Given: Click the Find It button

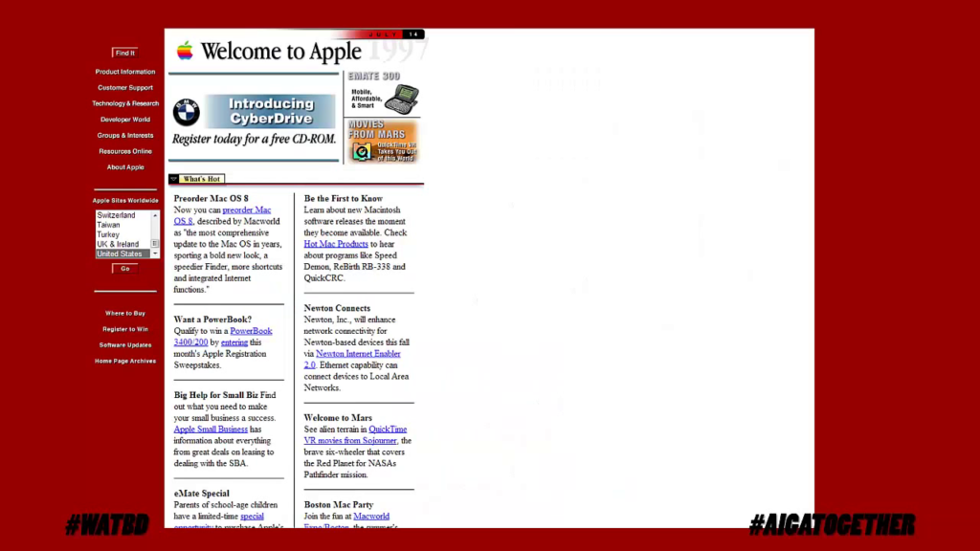Looking at the screenshot, I should coord(125,54).
